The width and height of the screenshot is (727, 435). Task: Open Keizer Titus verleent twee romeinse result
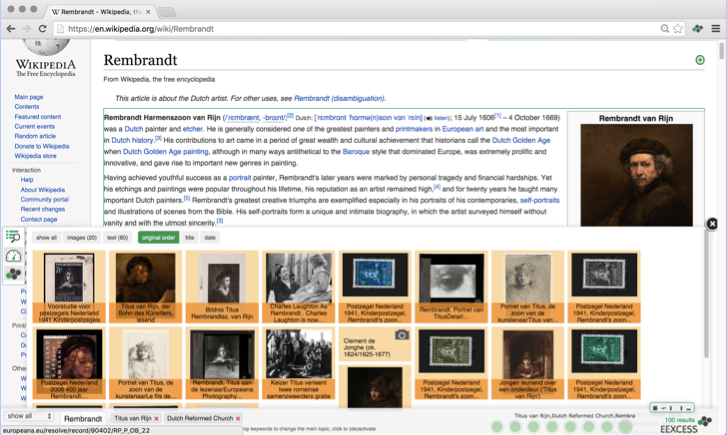point(299,363)
